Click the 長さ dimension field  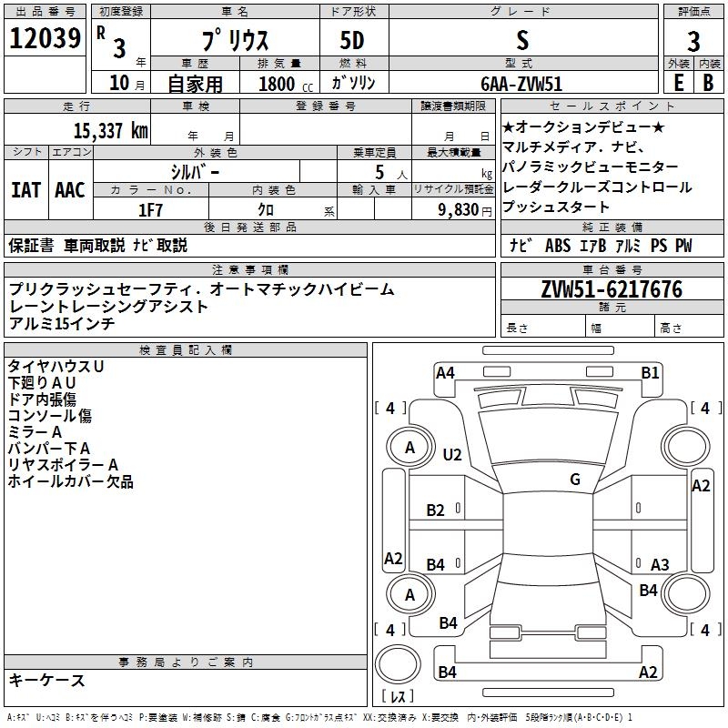point(543,327)
